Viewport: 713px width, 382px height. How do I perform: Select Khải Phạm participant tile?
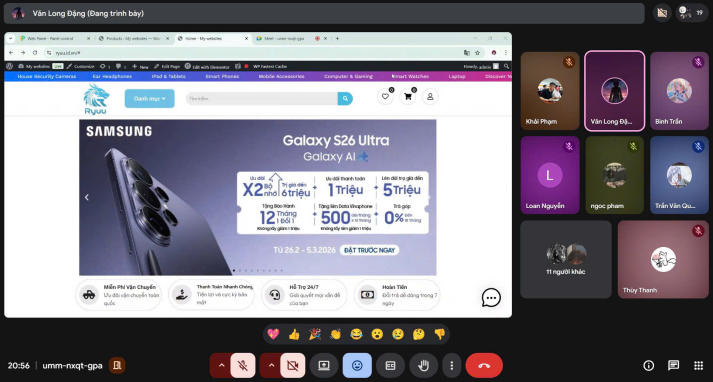[x=550, y=90]
